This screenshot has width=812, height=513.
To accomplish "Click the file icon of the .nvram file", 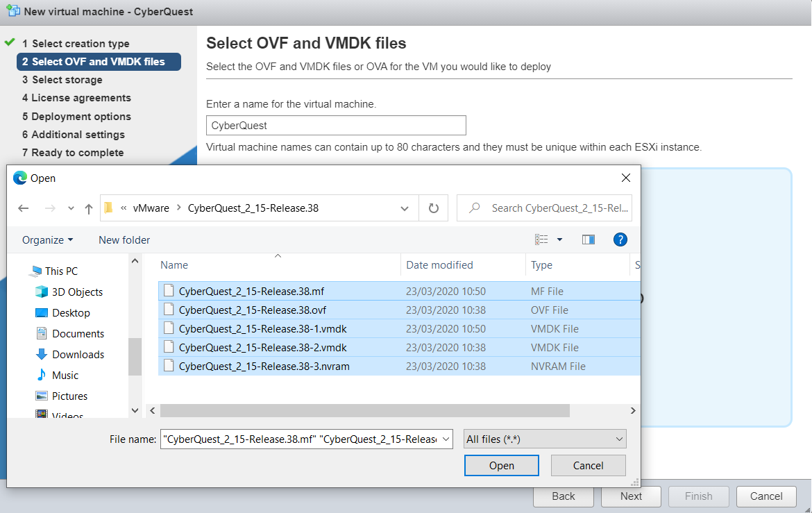I will point(169,365).
